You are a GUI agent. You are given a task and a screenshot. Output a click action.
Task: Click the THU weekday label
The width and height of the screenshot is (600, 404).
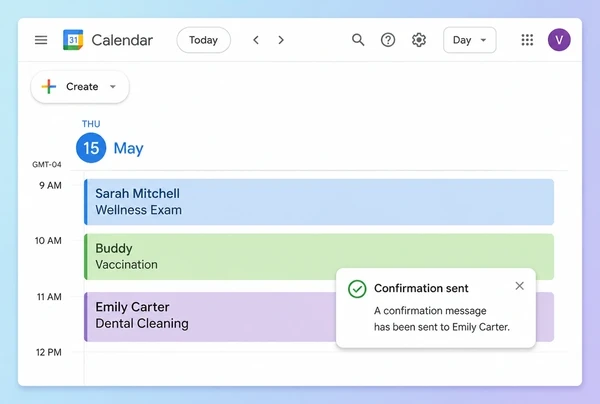pyautogui.click(x=91, y=124)
